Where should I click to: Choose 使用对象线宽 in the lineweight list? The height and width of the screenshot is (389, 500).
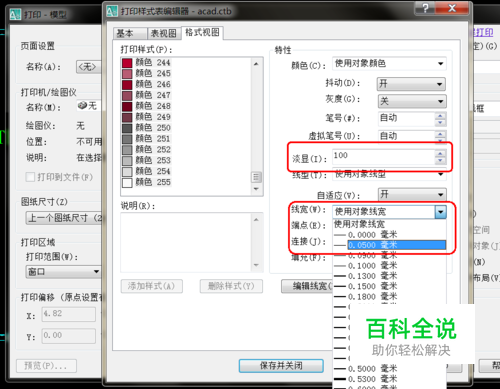tap(389, 224)
